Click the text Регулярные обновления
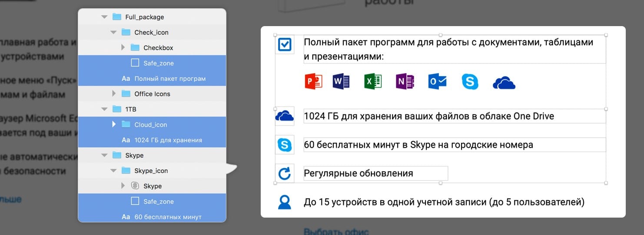 point(359,173)
